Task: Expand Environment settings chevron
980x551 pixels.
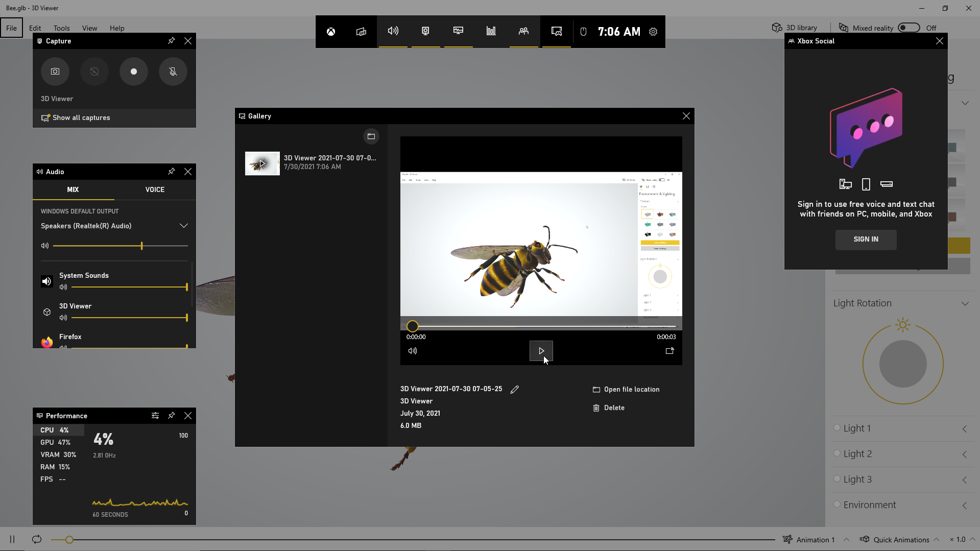Action: 965,506
